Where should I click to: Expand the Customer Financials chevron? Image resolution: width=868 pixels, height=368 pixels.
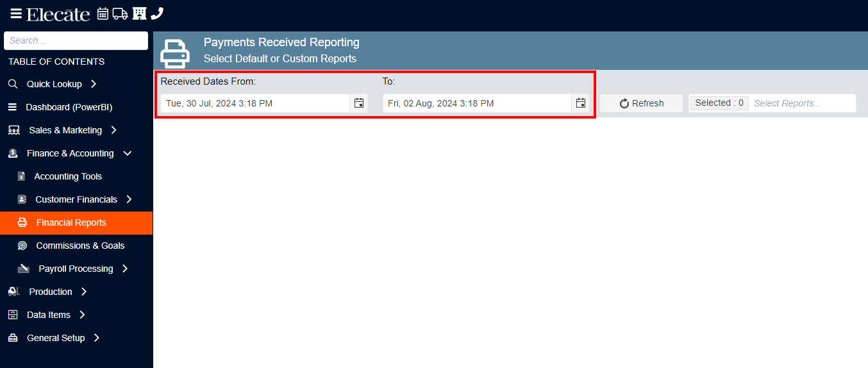(129, 199)
